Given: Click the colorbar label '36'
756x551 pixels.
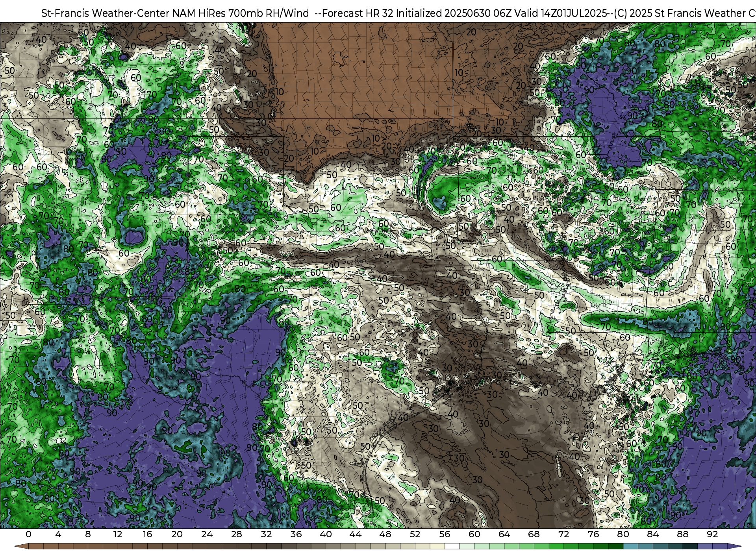Looking at the screenshot, I should click(296, 534).
